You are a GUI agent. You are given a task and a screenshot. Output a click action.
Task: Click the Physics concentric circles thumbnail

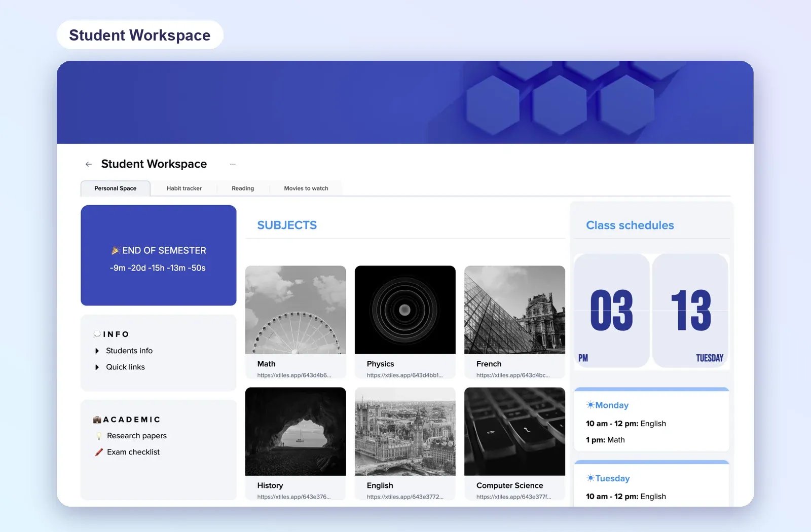point(405,310)
